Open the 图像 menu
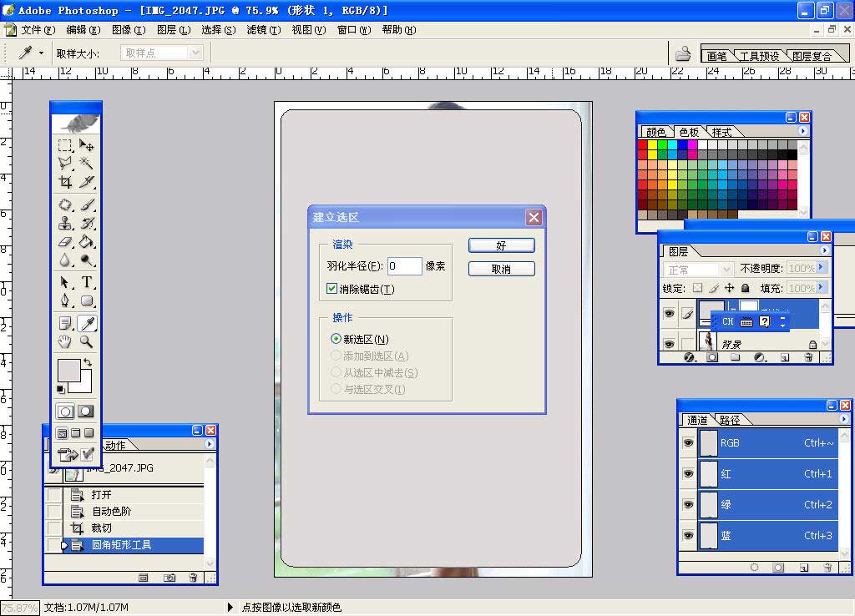 [x=128, y=30]
